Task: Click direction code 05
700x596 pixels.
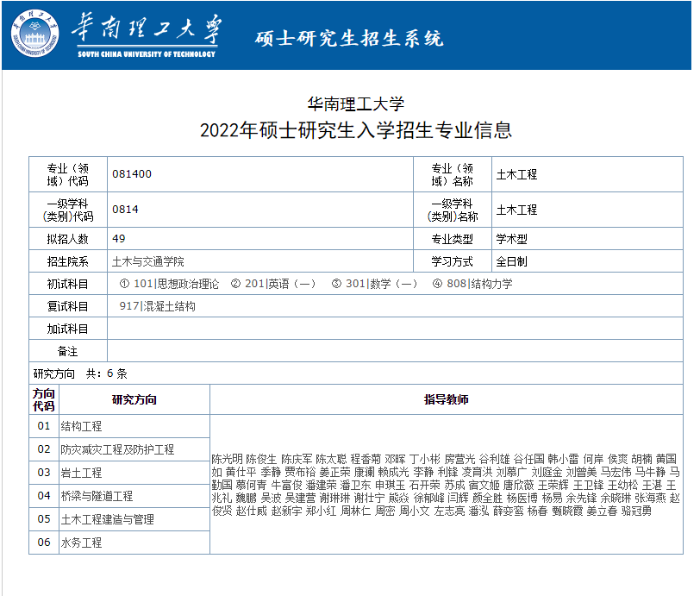Action: [x=44, y=518]
